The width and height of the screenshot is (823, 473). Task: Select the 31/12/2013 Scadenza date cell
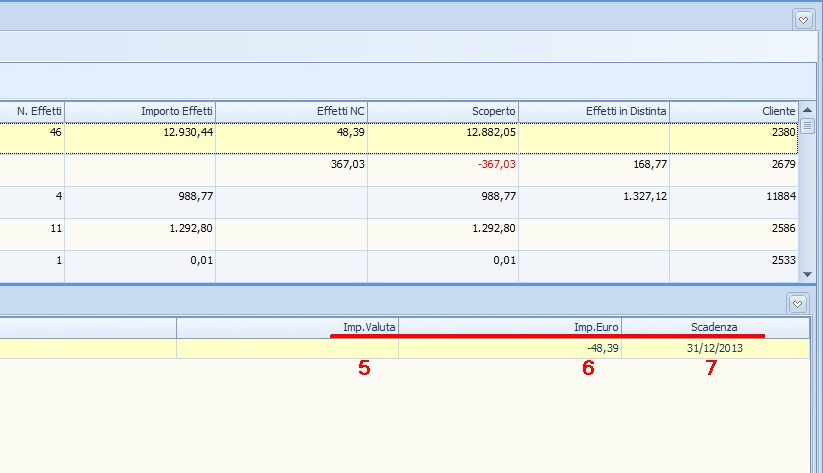(x=715, y=348)
